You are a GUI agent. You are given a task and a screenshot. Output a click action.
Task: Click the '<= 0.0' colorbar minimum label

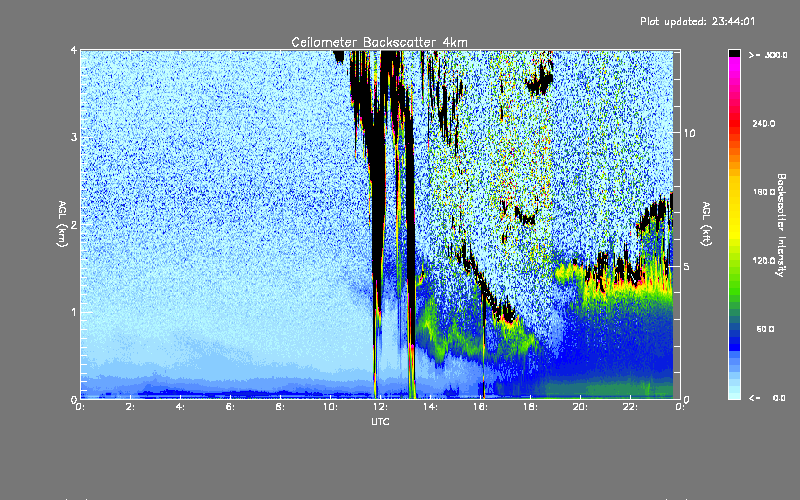tap(768, 398)
